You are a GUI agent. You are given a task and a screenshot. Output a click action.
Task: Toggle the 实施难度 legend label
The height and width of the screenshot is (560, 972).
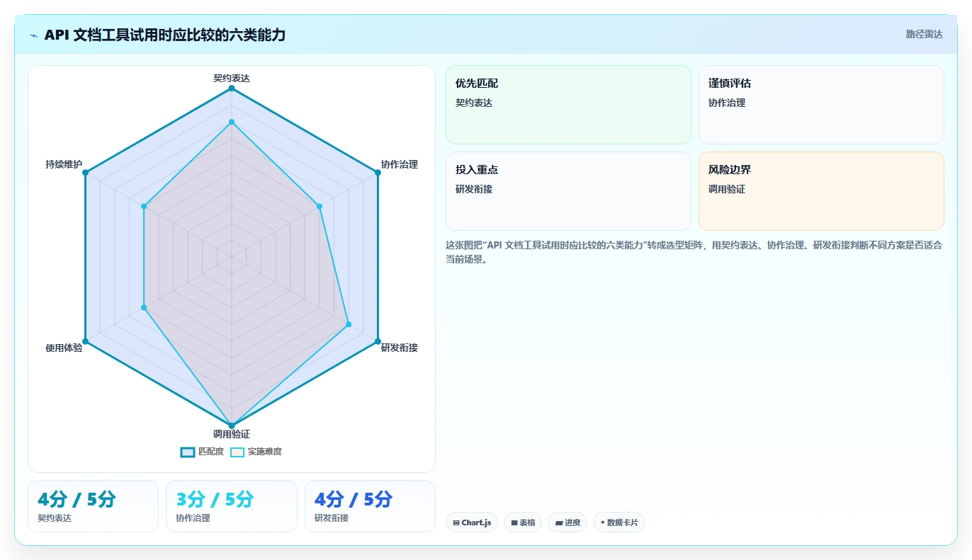coord(265,452)
